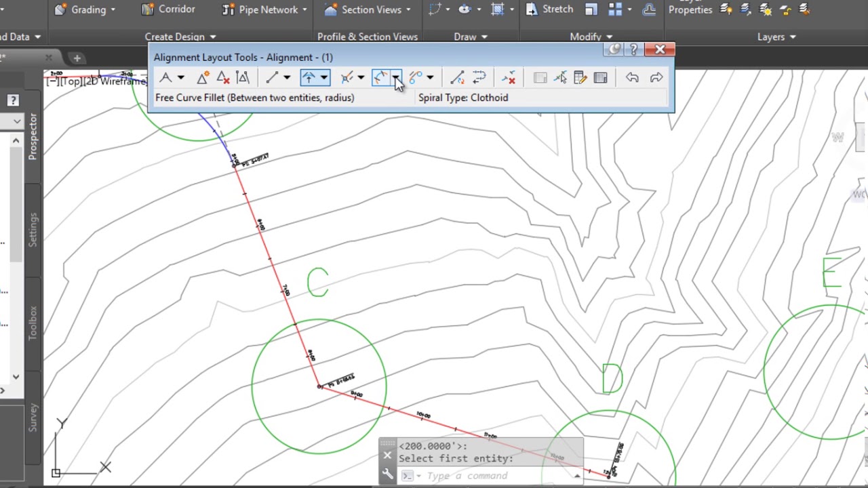This screenshot has height=488, width=868.
Task: Click the help icon on the Toolspace panel
Action: [13, 101]
